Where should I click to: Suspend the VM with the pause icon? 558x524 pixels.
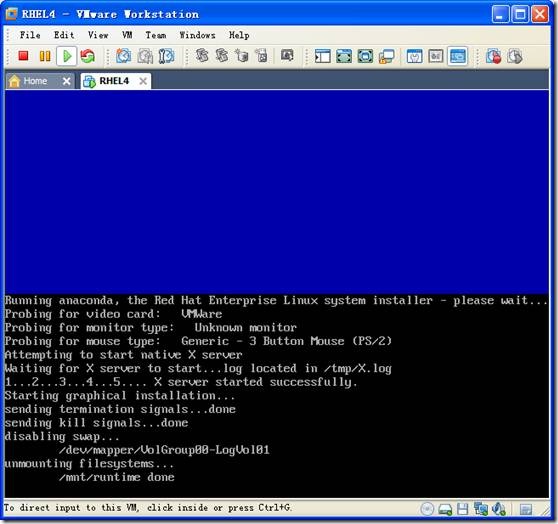[x=45, y=56]
